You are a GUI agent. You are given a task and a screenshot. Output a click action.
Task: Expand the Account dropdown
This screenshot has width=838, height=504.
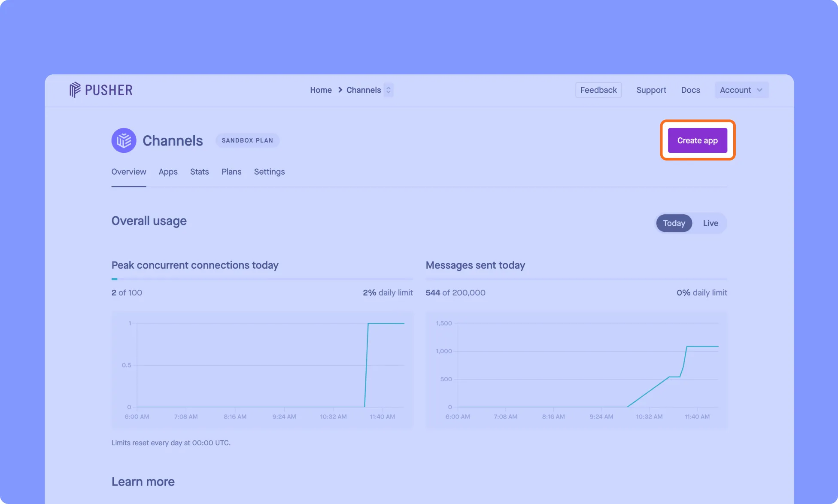(741, 90)
